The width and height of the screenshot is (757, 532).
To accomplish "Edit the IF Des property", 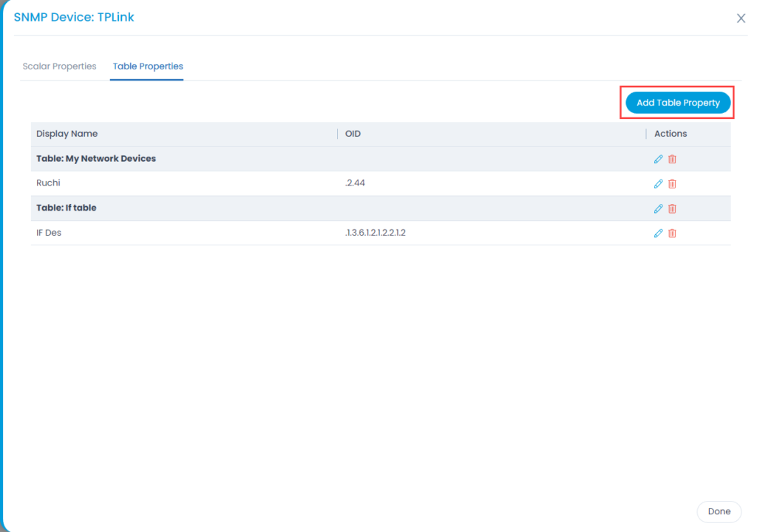I will [x=658, y=233].
